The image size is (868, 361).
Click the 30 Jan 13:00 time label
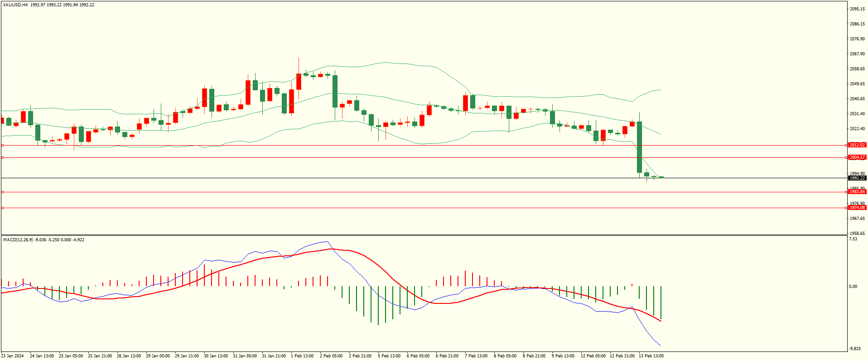[x=216, y=356]
